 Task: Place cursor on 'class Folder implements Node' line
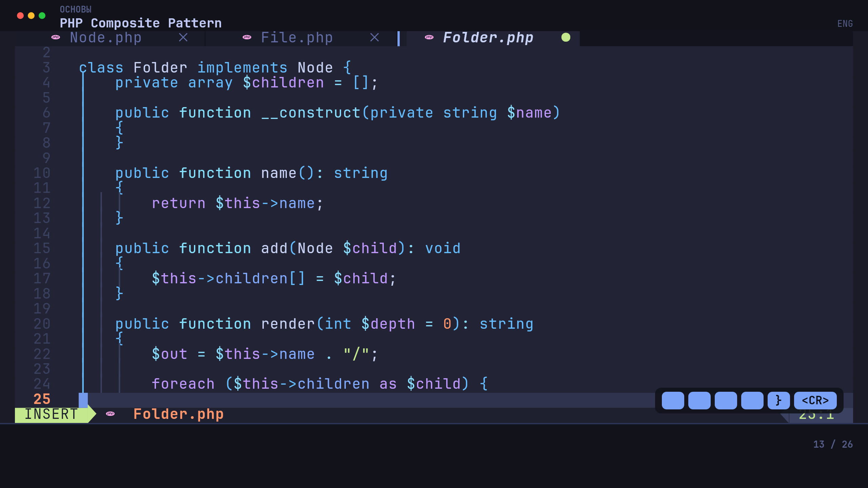215,68
